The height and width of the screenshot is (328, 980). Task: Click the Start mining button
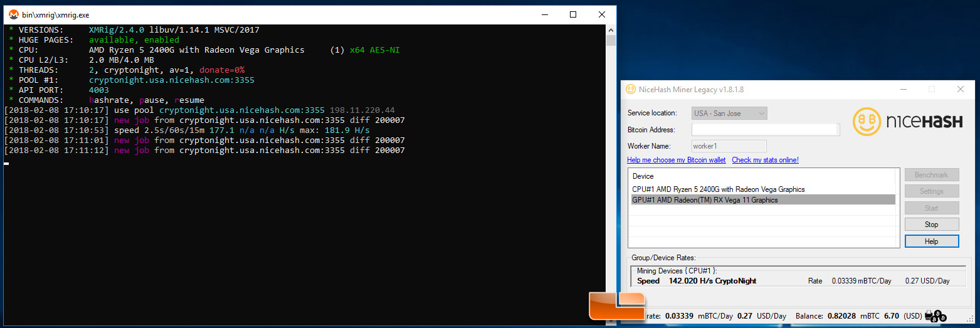point(932,208)
